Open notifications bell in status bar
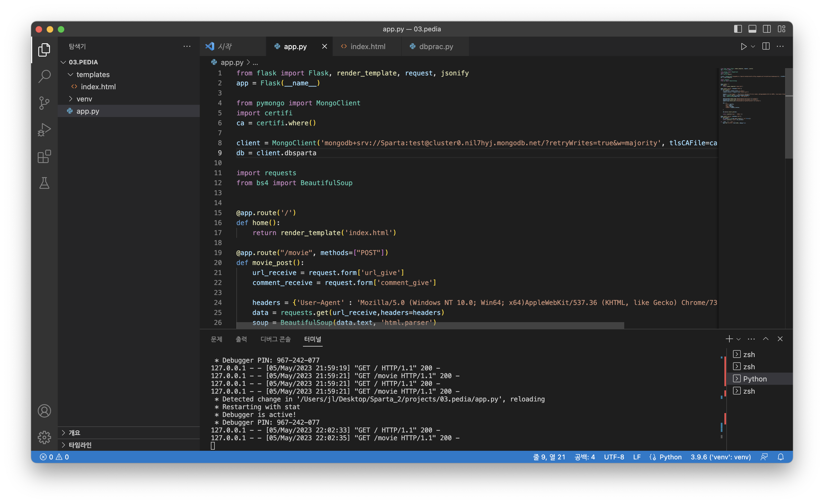 pyautogui.click(x=781, y=457)
